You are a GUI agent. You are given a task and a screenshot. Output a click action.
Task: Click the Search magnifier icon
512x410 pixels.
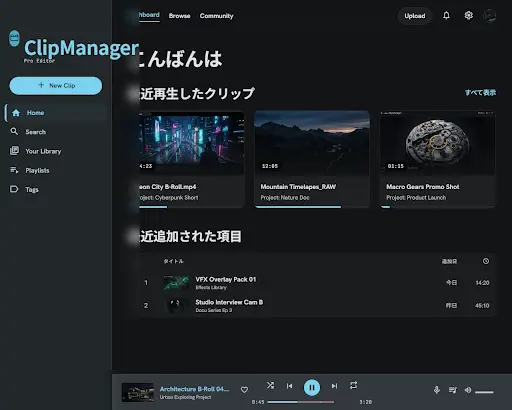pyautogui.click(x=14, y=131)
